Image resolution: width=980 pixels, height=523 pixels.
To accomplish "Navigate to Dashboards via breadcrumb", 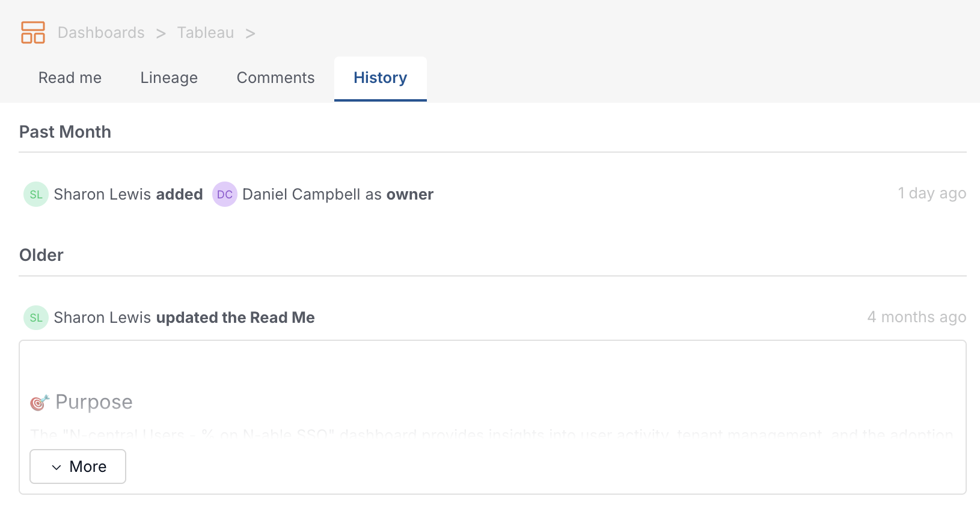I will (100, 32).
